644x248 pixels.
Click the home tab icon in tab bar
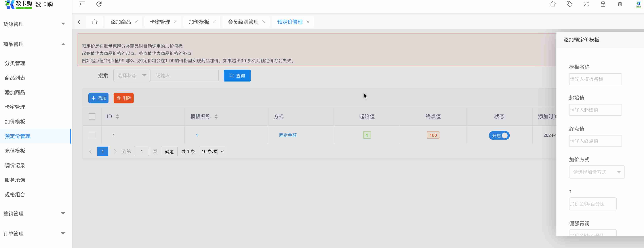(94, 22)
